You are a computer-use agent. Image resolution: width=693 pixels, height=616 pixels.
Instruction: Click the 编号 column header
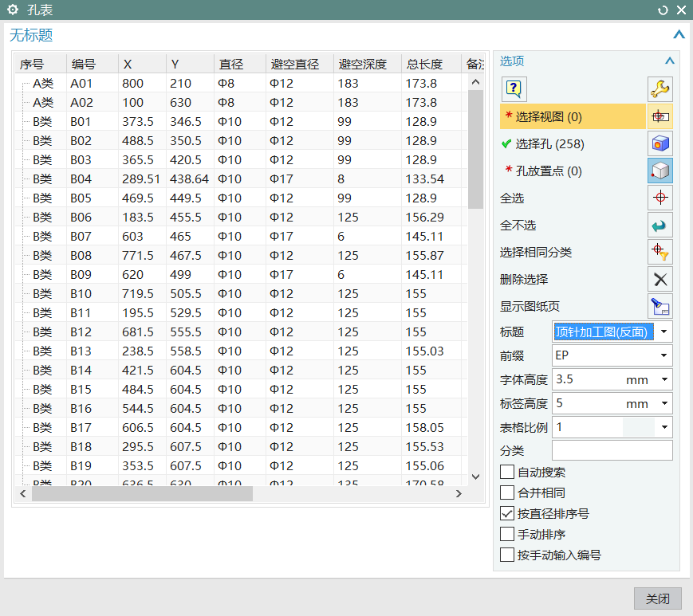point(93,64)
